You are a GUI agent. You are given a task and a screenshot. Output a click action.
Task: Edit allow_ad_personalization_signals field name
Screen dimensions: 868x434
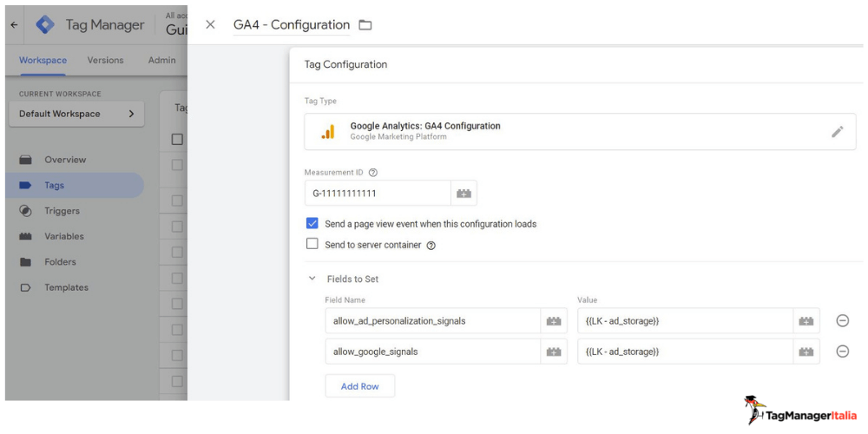[x=433, y=321]
